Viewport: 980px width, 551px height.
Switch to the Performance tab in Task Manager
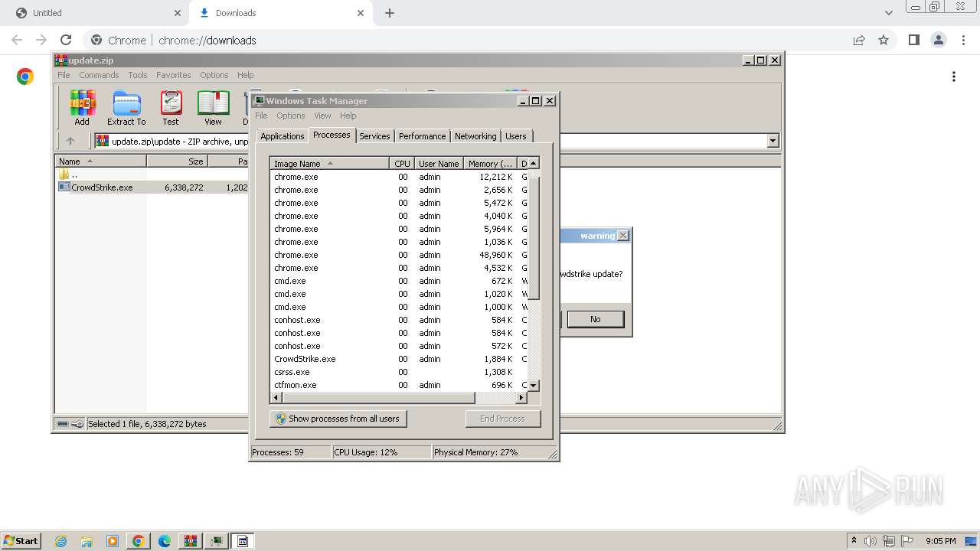[x=422, y=136]
